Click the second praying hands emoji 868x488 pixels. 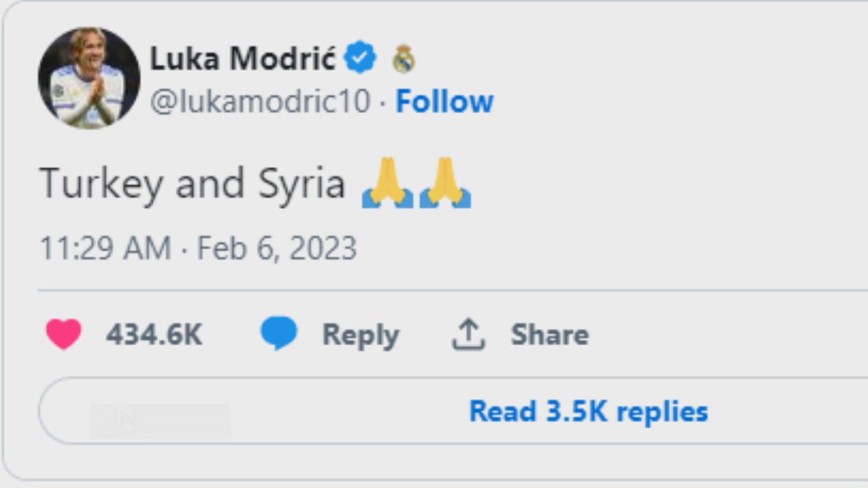445,183
